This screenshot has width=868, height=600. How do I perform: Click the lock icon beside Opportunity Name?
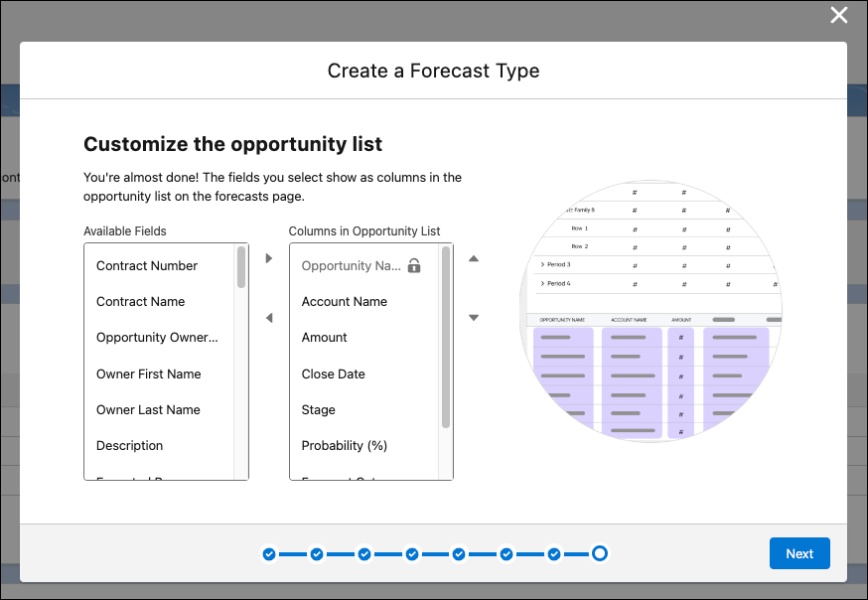point(414,265)
